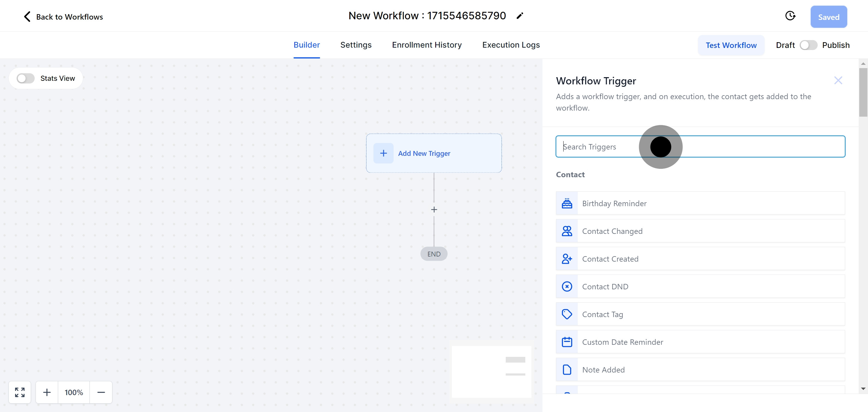Click the fit-to-screen icon
This screenshot has height=412, width=868.
click(20, 392)
